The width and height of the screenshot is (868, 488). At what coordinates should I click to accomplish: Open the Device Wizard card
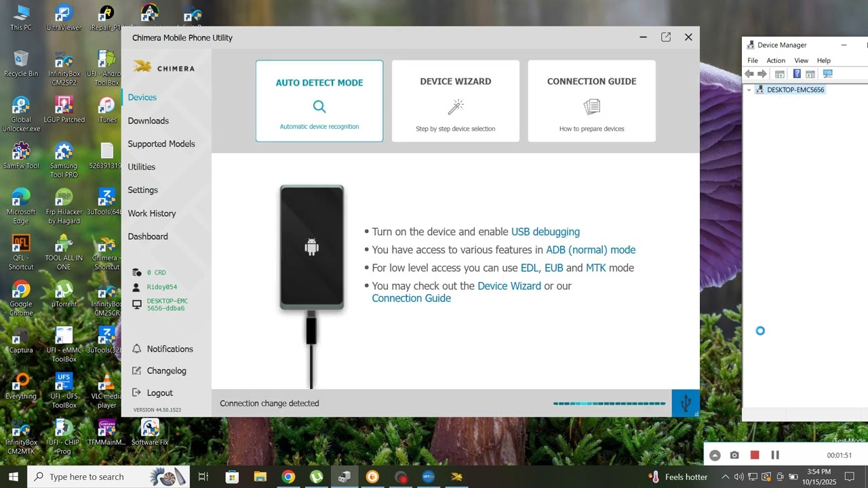coord(456,101)
